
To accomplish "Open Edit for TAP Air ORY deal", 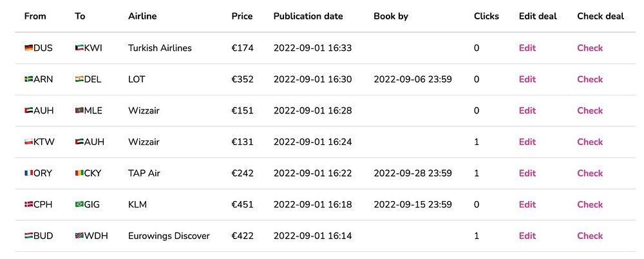I will click(x=527, y=173).
